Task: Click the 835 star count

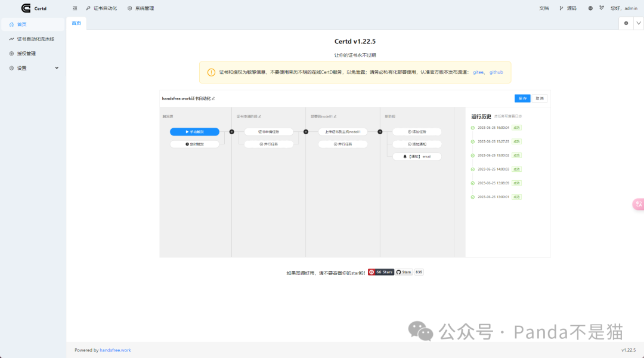Action: point(419,272)
